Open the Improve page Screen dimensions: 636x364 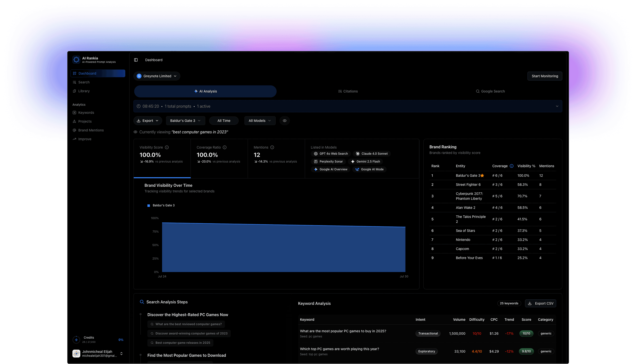[84, 139]
